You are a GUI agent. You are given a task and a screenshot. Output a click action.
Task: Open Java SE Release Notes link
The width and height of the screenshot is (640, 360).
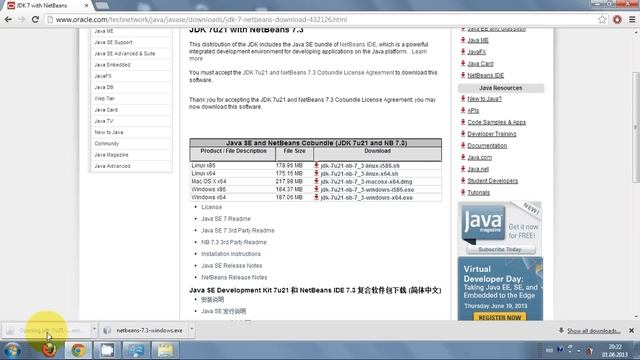point(231,266)
